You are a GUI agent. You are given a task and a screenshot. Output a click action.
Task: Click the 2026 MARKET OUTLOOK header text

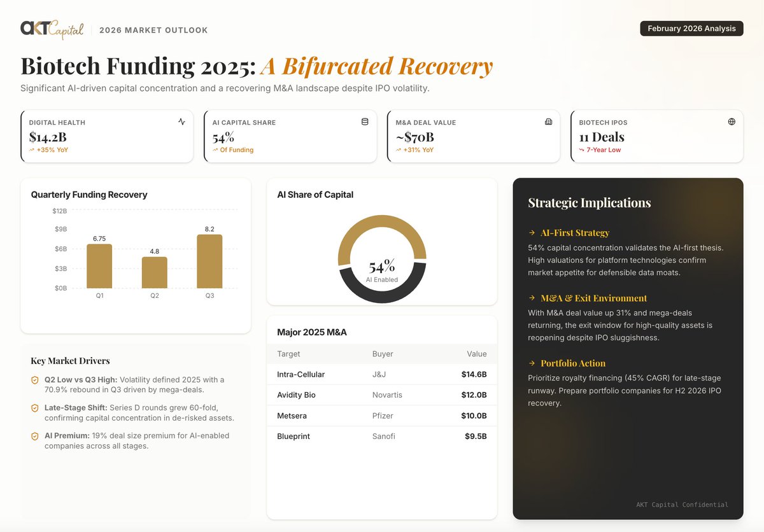pos(153,30)
